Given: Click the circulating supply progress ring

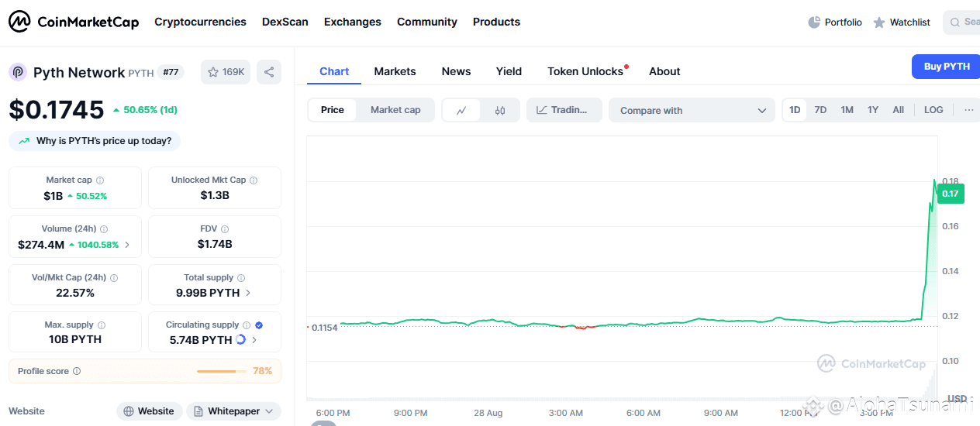Looking at the screenshot, I should click(240, 339).
